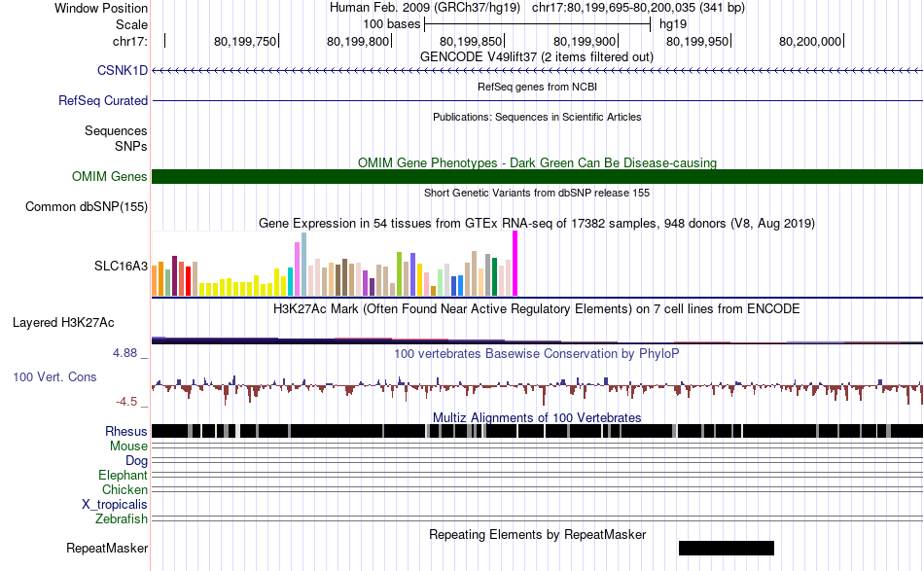Open the Zebrafish alignment label
This screenshot has height=571, width=924.
pyautogui.click(x=121, y=519)
